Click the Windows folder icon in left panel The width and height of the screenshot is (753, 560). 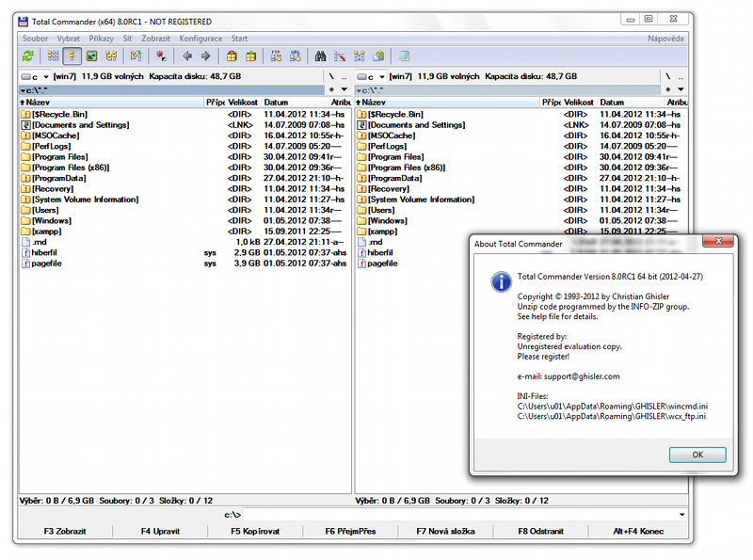pyautogui.click(x=25, y=221)
